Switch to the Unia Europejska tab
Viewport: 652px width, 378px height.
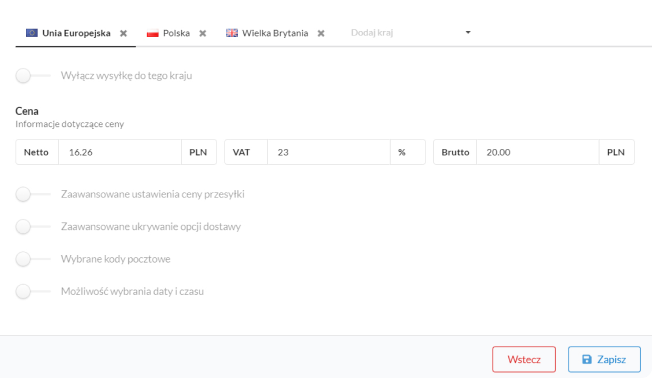pos(76,33)
